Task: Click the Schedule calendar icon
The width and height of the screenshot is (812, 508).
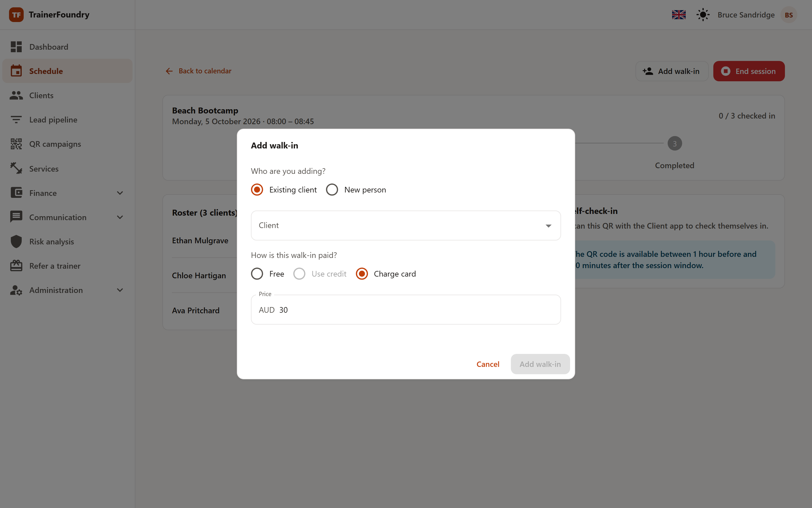Action: click(16, 71)
